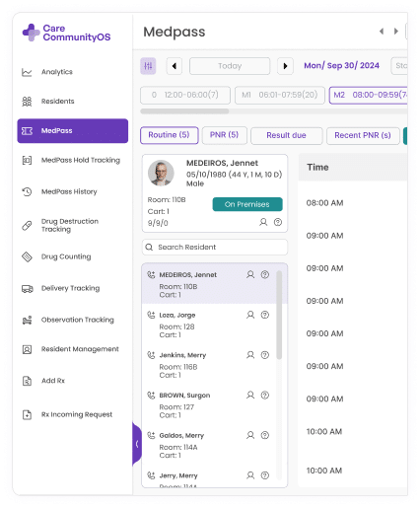Image resolution: width=420 pixels, height=508 pixels.
Task: Open Analytics from the sidebar
Action: (56, 72)
